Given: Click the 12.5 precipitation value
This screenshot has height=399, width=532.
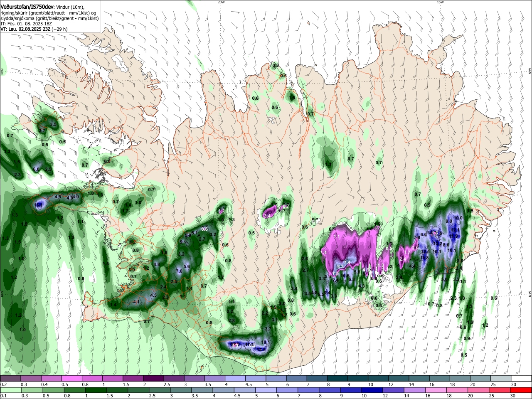Looking at the screenshot, I should [425, 251].
